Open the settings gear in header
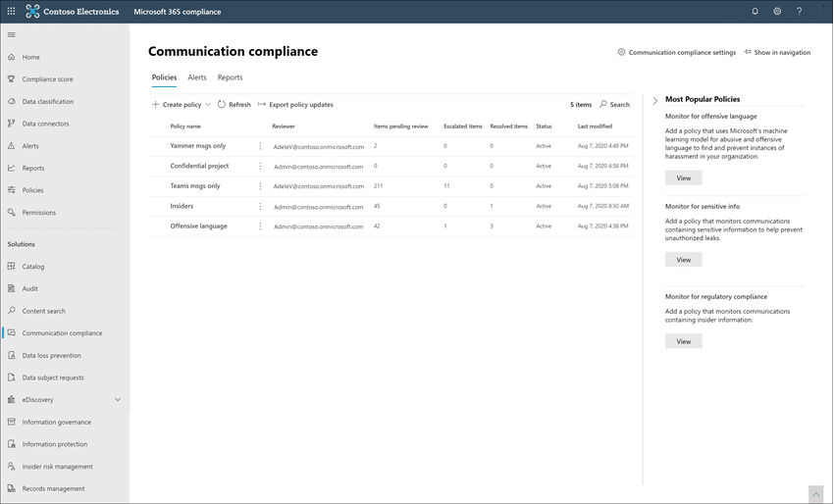Viewport: 834px width, 504px height. pos(777,11)
